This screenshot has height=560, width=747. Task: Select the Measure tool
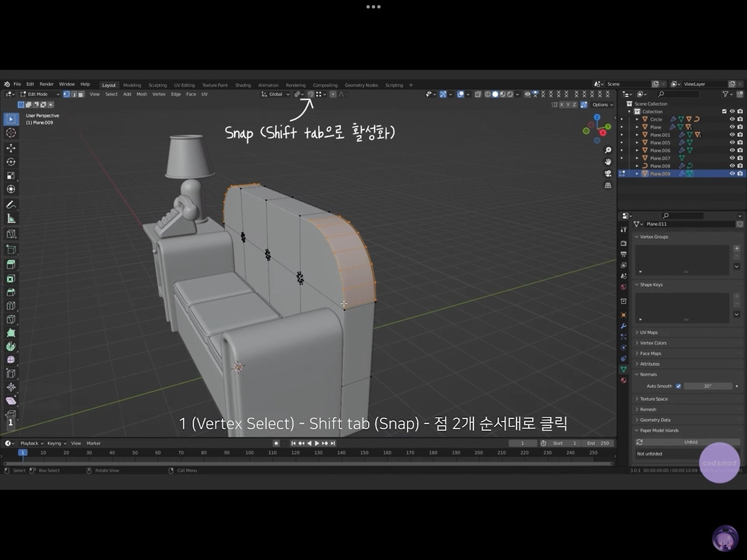tap(11, 219)
